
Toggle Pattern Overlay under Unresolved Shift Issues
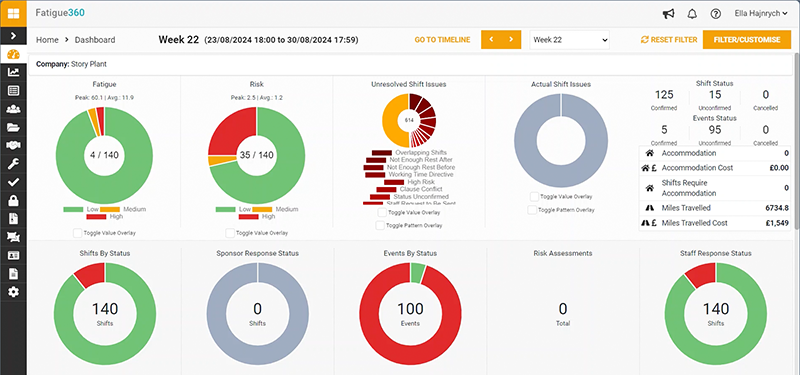(380, 225)
